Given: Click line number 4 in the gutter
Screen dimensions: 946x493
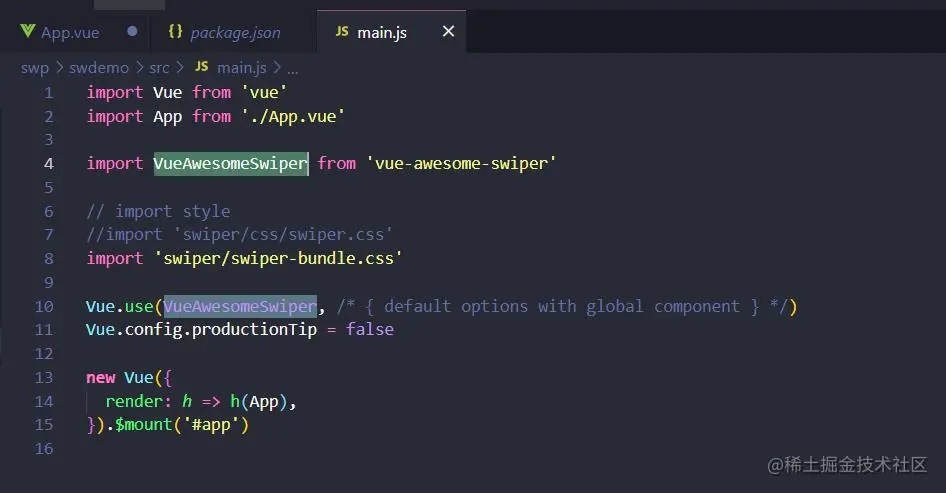Looking at the screenshot, I should [x=49, y=164].
